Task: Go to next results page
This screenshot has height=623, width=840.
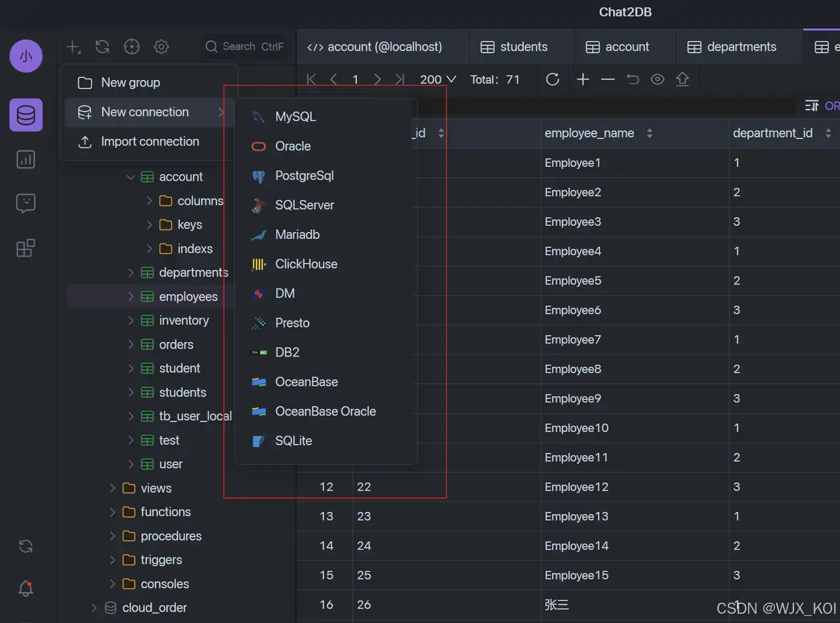Action: tap(377, 79)
